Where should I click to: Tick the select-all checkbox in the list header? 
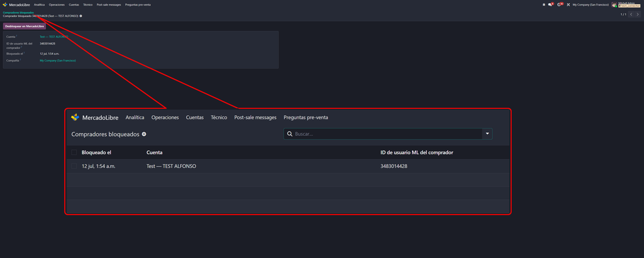pos(74,152)
